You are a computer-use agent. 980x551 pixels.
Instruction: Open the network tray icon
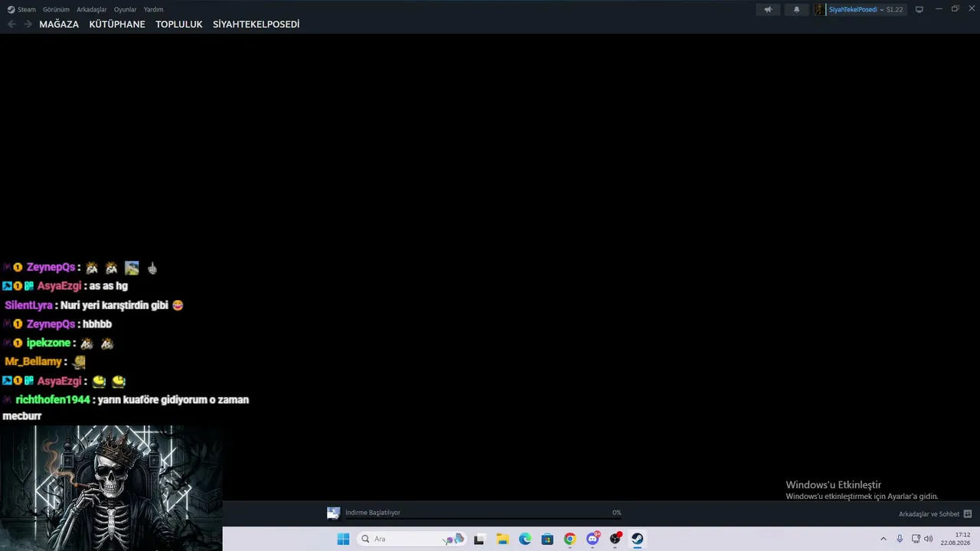coord(916,539)
